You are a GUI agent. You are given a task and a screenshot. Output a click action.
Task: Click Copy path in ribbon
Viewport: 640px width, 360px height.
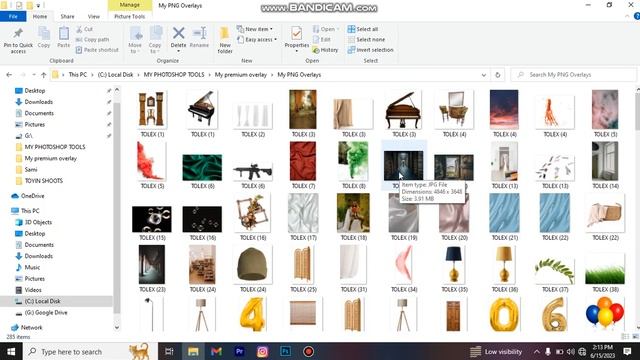coord(93,40)
